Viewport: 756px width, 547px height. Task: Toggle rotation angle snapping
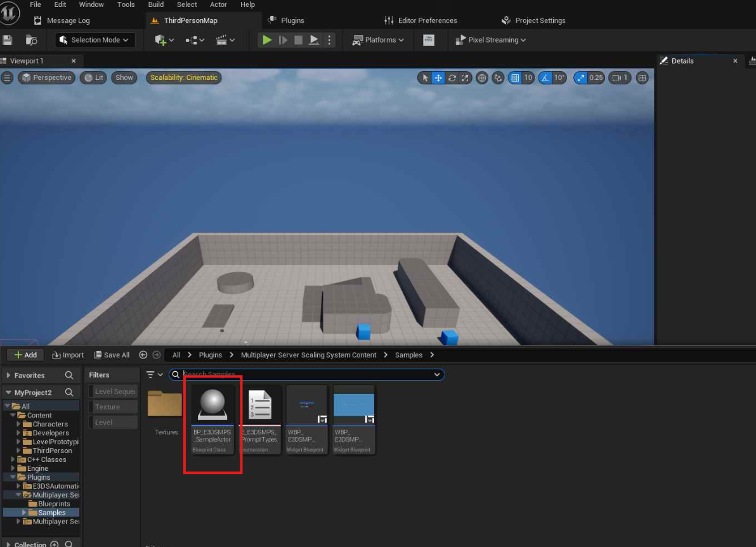(545, 78)
